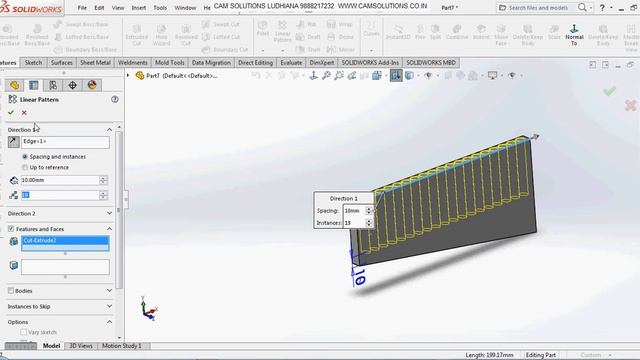Screen dimensions: 640x360
Task: Click the number of instances field
Action: tap(60, 195)
